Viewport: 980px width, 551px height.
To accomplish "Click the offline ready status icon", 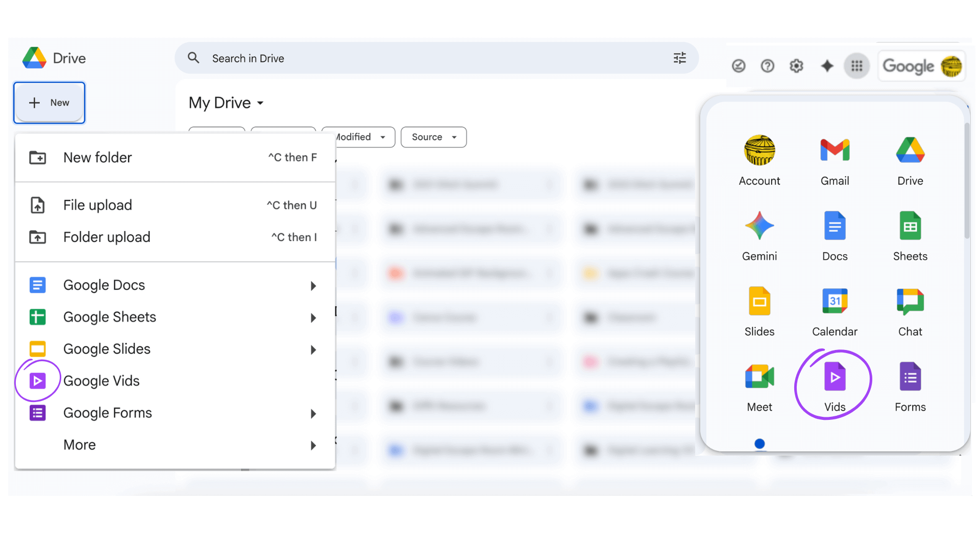I will [x=738, y=66].
